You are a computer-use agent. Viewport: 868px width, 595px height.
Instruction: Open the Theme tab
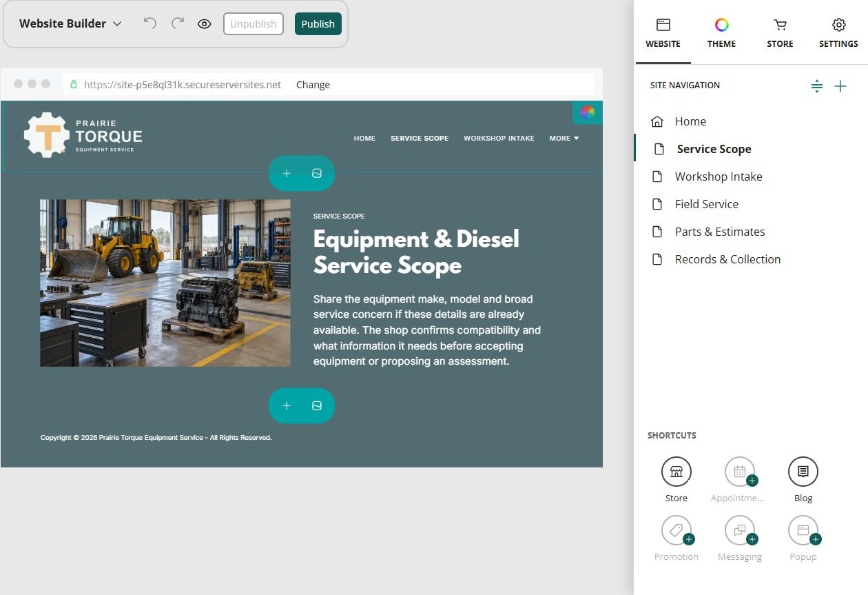click(721, 33)
